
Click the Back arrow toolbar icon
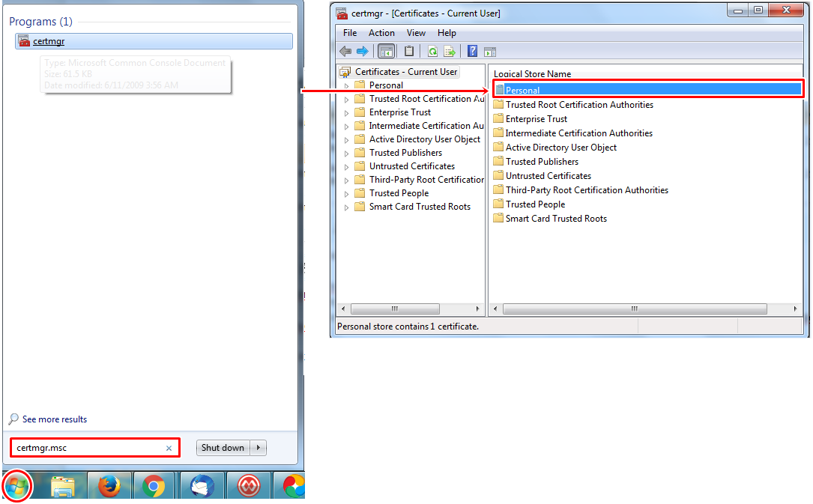[345, 51]
